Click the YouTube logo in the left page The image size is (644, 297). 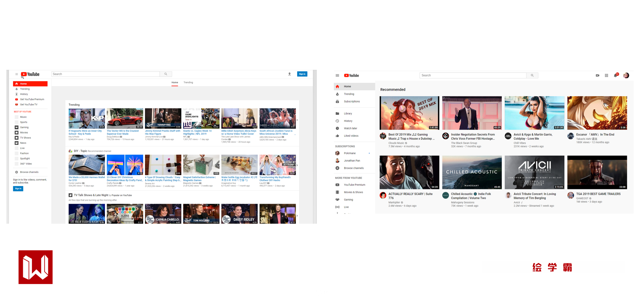click(x=30, y=74)
